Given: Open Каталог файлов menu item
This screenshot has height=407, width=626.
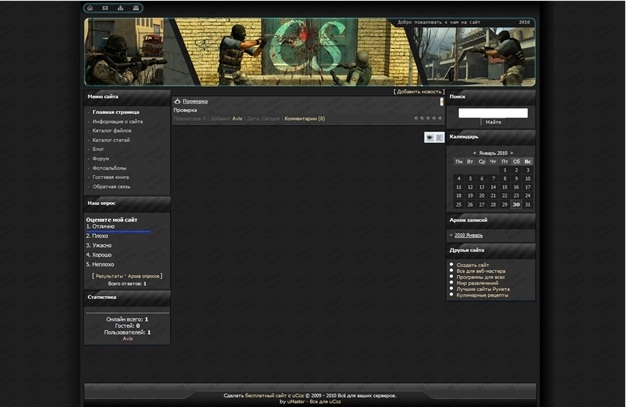Looking at the screenshot, I should pos(112,131).
